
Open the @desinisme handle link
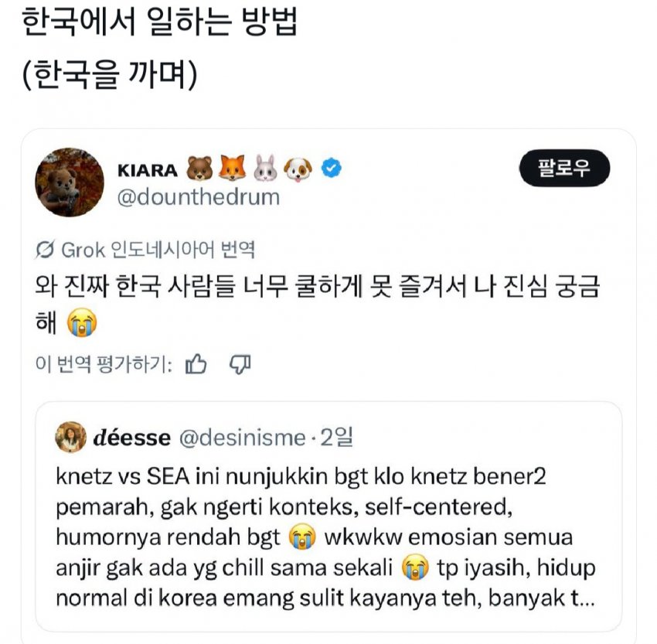tap(243, 438)
